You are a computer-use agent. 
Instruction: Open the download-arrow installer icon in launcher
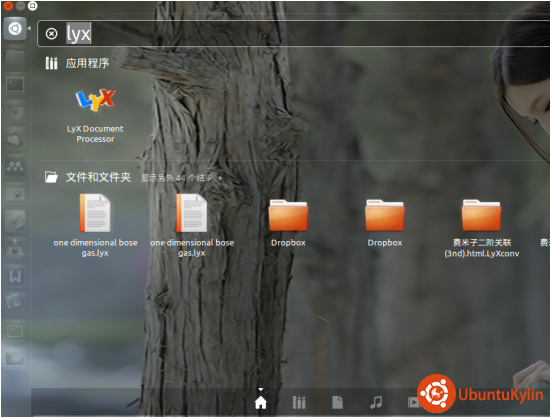click(x=15, y=249)
